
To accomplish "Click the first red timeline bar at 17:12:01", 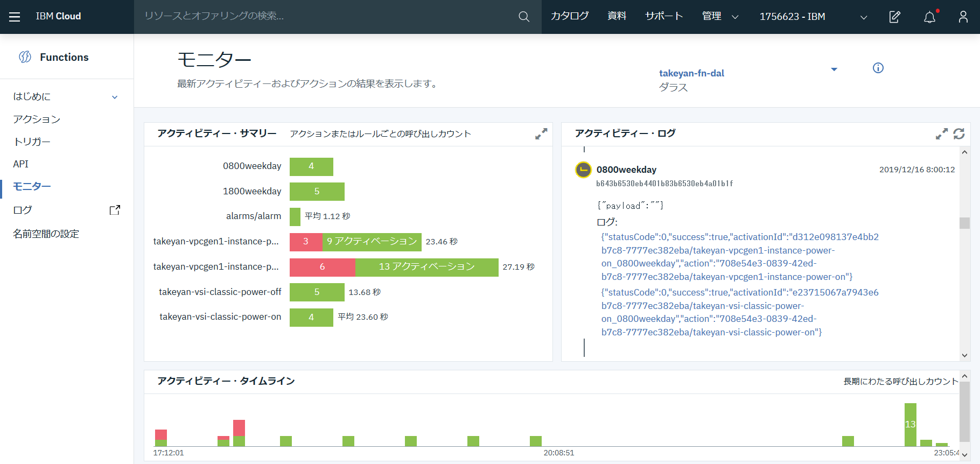I will 161,435.
